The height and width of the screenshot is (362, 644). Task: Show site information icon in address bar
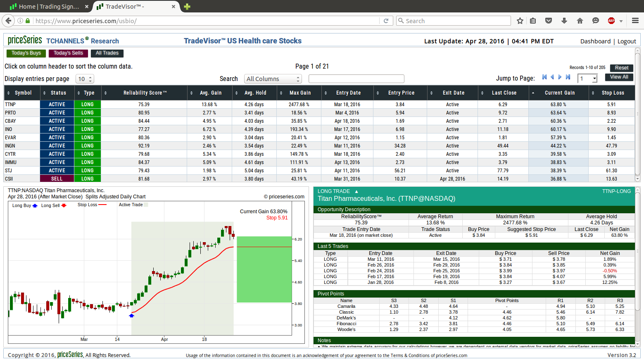click(x=20, y=21)
